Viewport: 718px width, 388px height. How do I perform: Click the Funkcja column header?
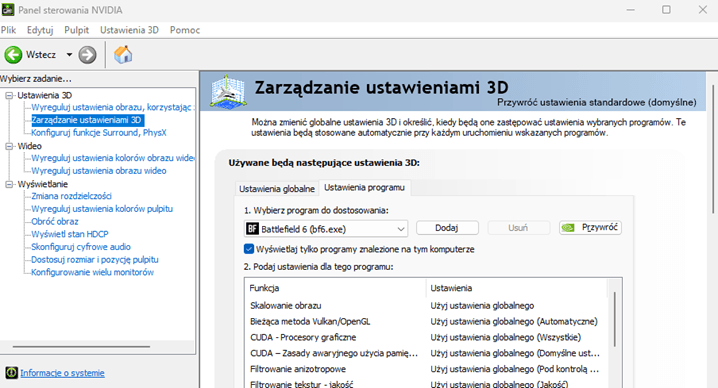click(x=335, y=288)
